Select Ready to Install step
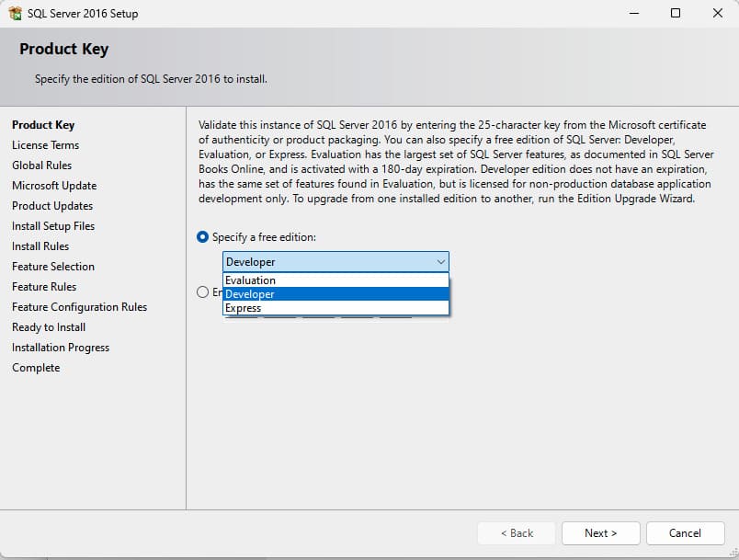 [49, 327]
